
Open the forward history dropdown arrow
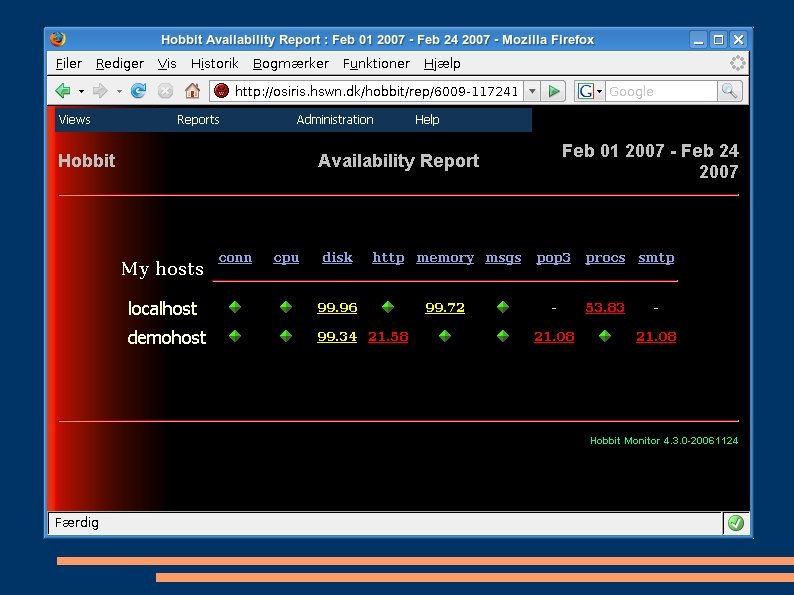tap(119, 92)
